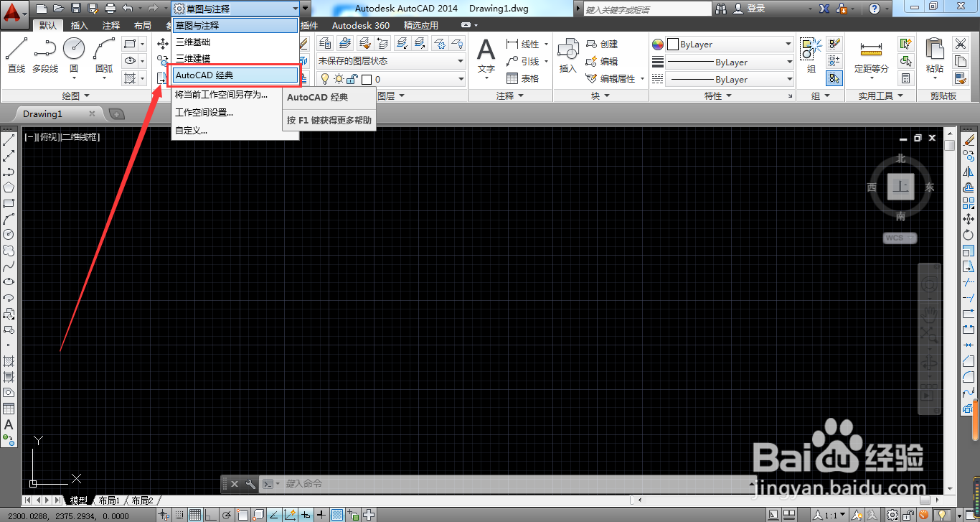The image size is (980, 522).
Task: Toggle layer freeze sun icon
Action: [339, 79]
